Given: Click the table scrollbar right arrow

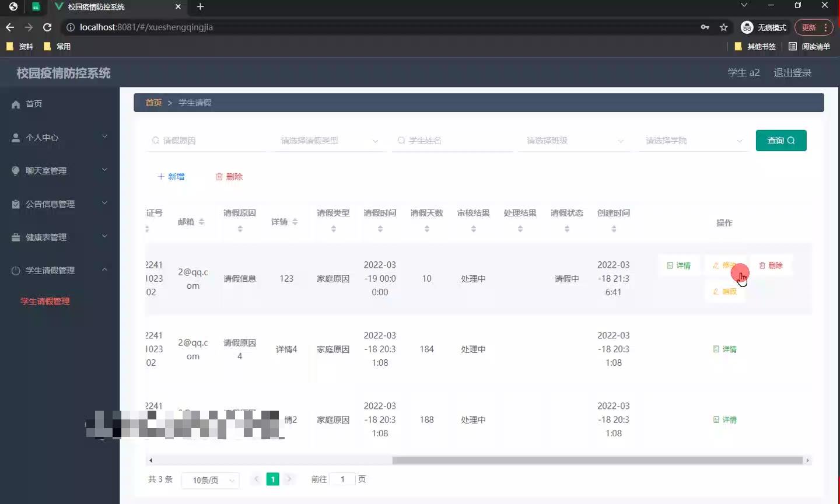Looking at the screenshot, I should (807, 460).
